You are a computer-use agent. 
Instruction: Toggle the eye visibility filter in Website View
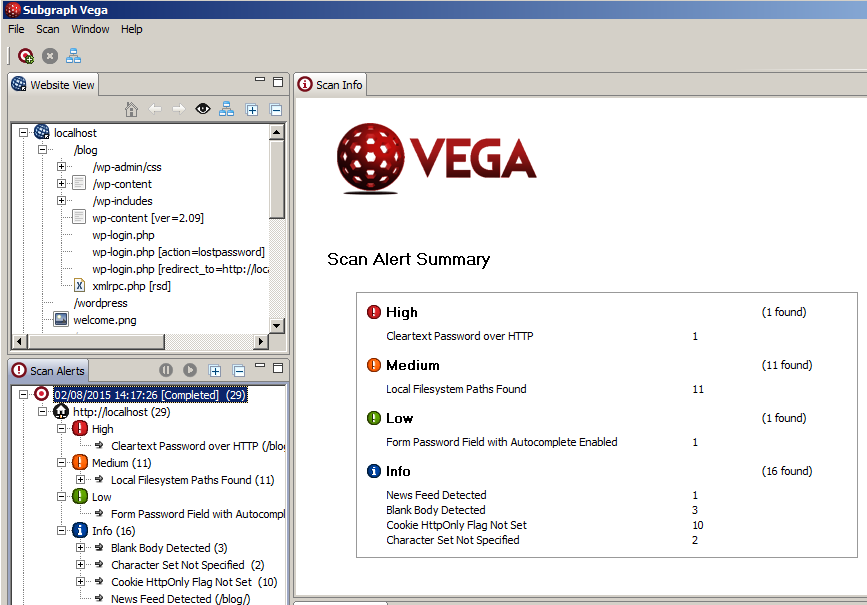pos(203,109)
